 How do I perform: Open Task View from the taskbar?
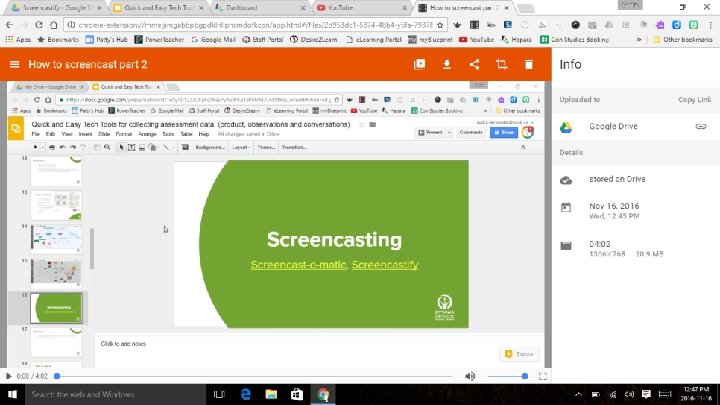tap(219, 394)
